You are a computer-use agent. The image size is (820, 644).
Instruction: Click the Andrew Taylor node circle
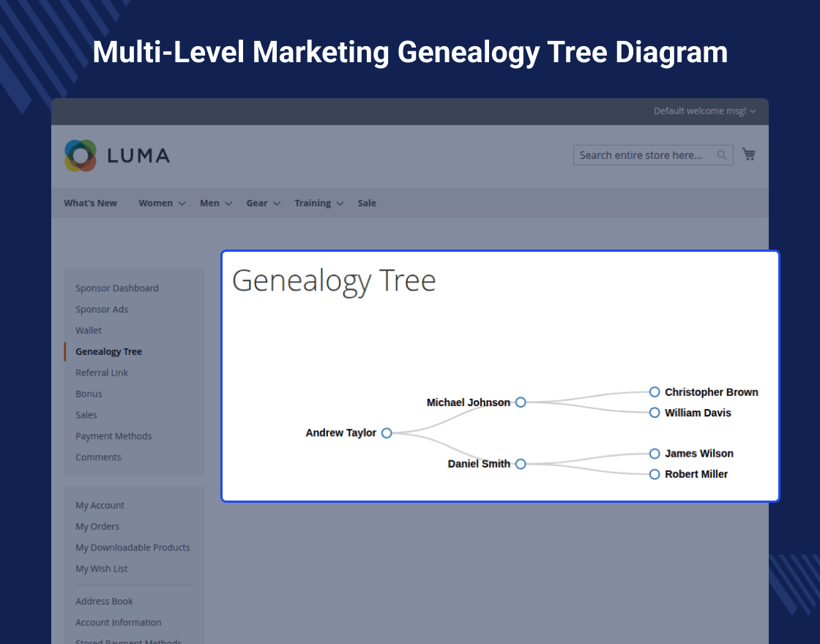387,433
